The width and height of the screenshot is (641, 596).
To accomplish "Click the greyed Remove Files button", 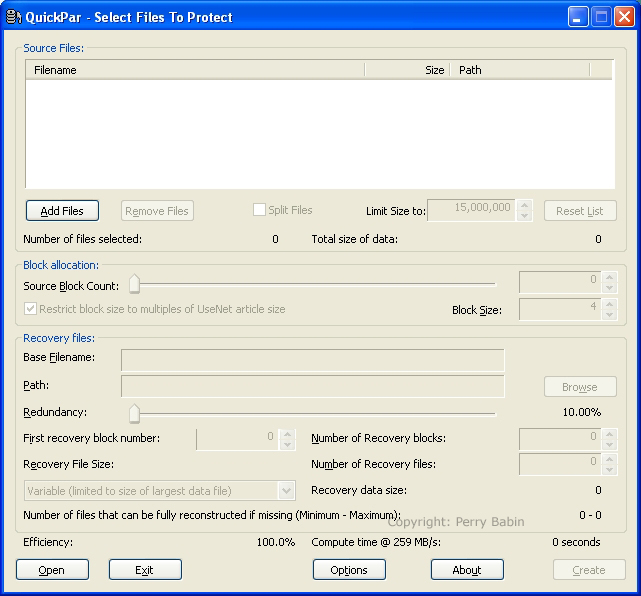I will (157, 211).
